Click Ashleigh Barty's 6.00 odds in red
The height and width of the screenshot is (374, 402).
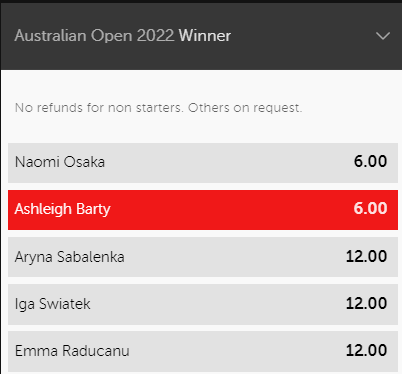[x=370, y=209]
